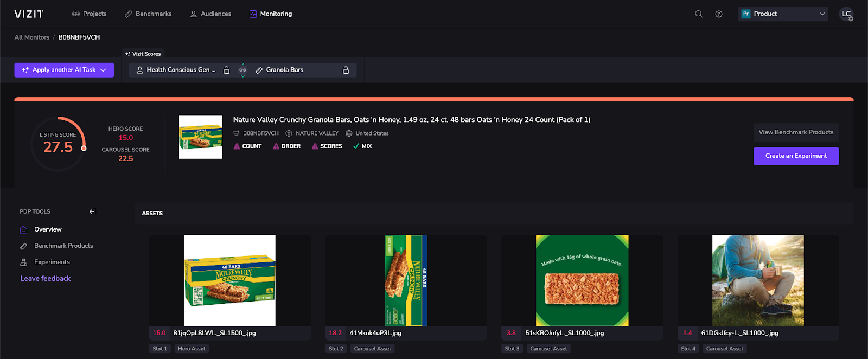
Task: Click the Leave feedback link
Action: [46, 279]
